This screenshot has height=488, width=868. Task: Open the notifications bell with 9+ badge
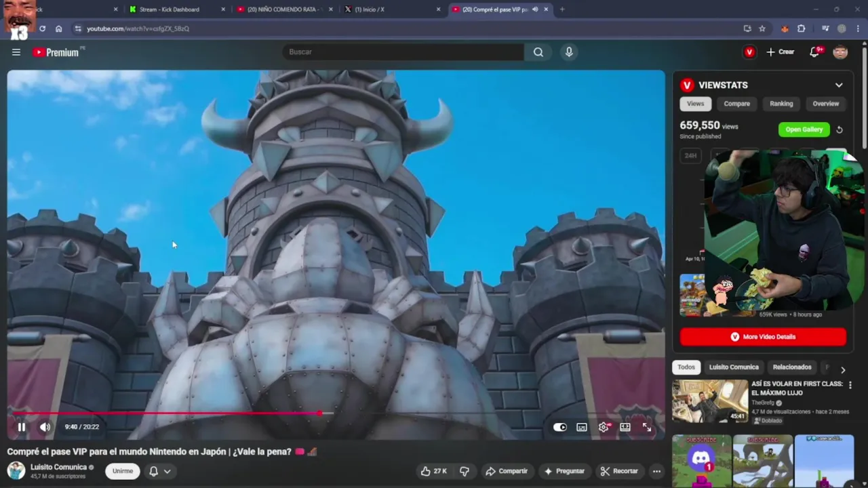[815, 52]
